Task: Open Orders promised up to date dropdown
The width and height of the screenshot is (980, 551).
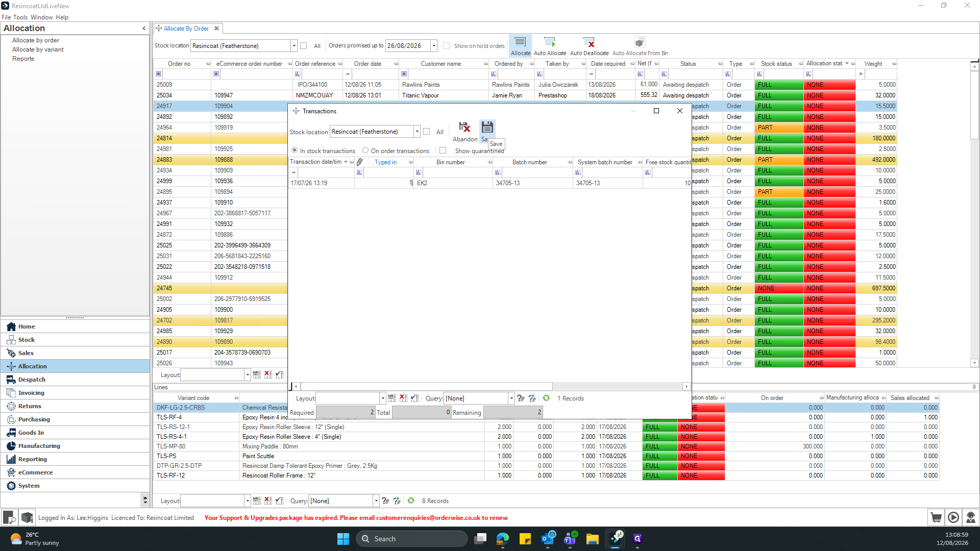Action: [x=434, y=45]
